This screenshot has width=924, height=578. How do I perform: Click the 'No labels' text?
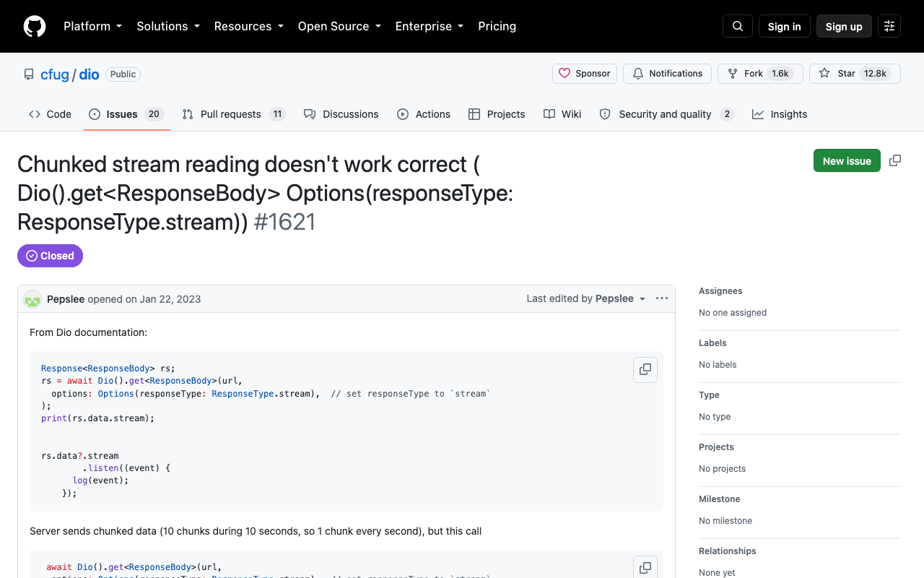718,365
